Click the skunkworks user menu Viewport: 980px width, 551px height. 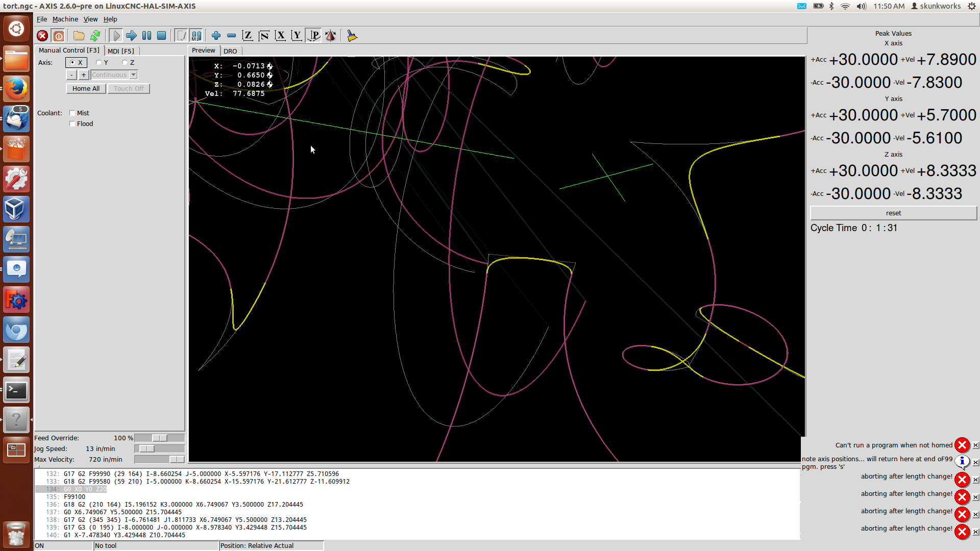pos(936,6)
